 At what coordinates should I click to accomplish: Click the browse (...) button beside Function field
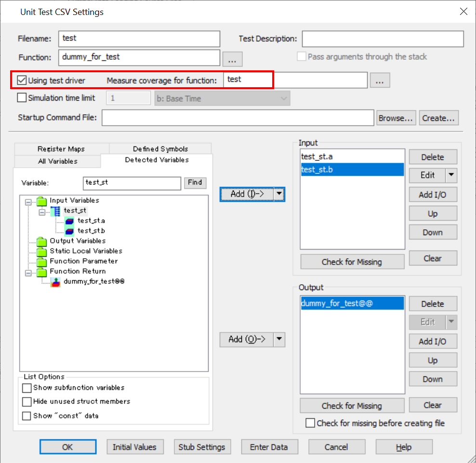point(232,59)
